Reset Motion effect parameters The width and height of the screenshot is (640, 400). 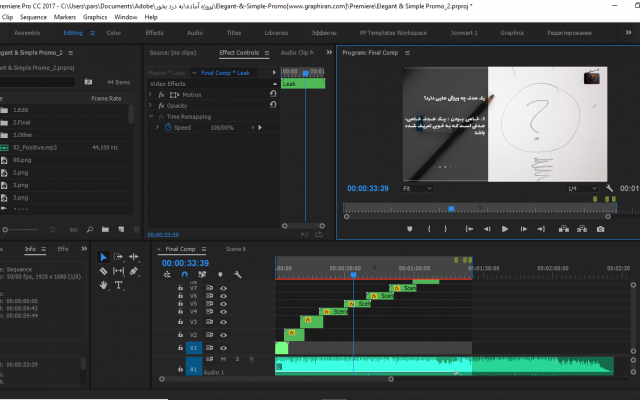tap(273, 94)
